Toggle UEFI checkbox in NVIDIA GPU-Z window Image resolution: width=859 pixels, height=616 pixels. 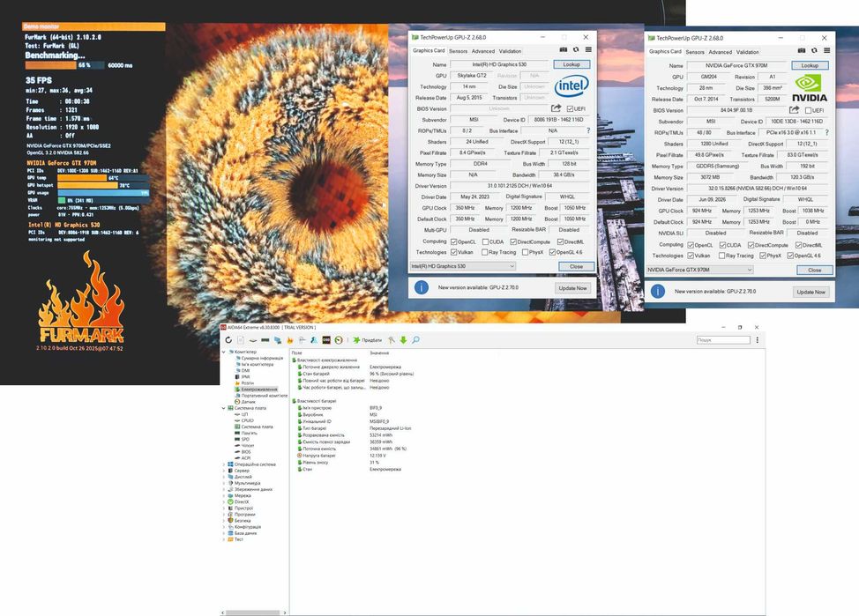[808, 111]
